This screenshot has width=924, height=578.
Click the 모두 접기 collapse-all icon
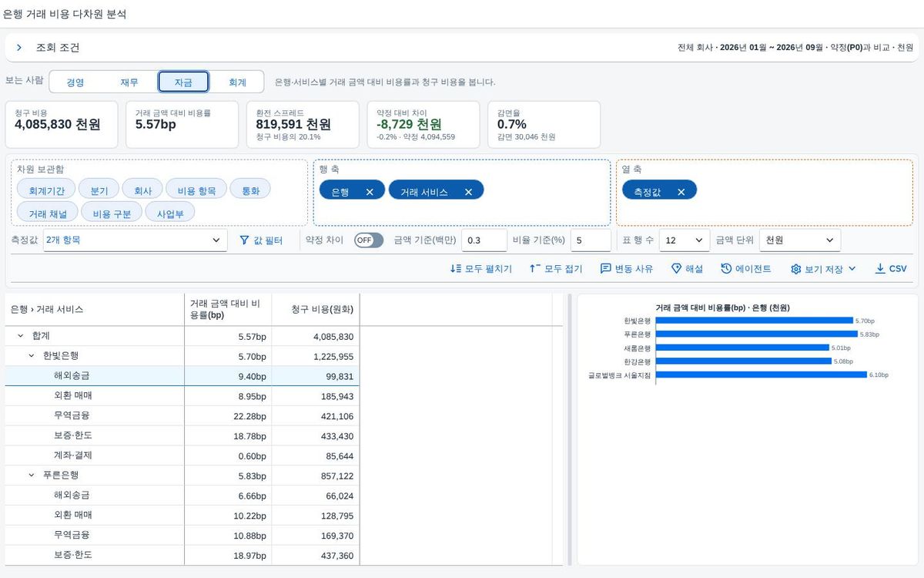coord(534,269)
